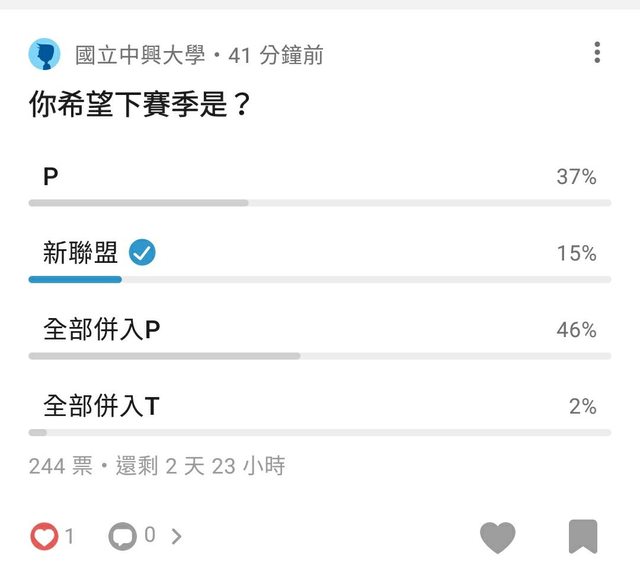
Task: Open the three-dot post options menu
Action: pyautogui.click(x=597, y=53)
